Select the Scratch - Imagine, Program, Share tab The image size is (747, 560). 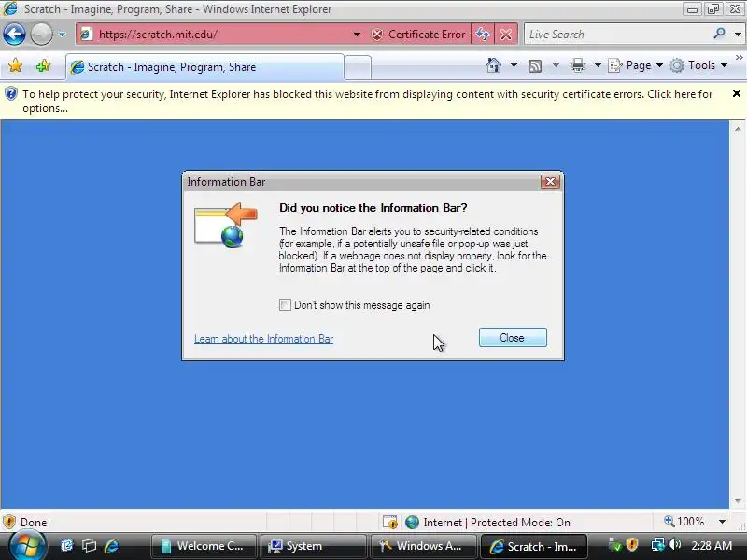pyautogui.click(x=204, y=67)
